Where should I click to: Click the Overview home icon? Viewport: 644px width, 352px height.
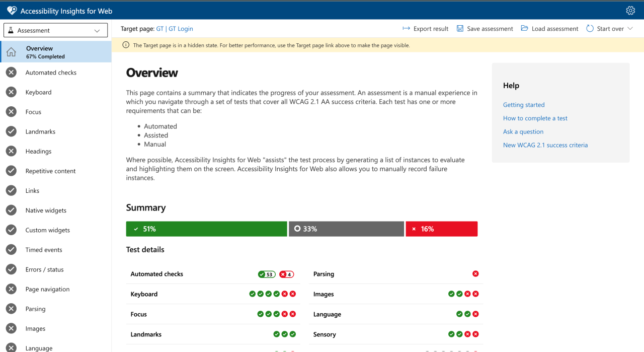click(11, 52)
